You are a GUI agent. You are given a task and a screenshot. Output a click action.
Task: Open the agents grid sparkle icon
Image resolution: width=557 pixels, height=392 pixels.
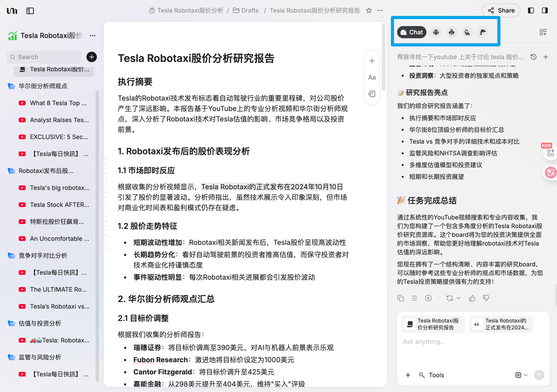543,32
